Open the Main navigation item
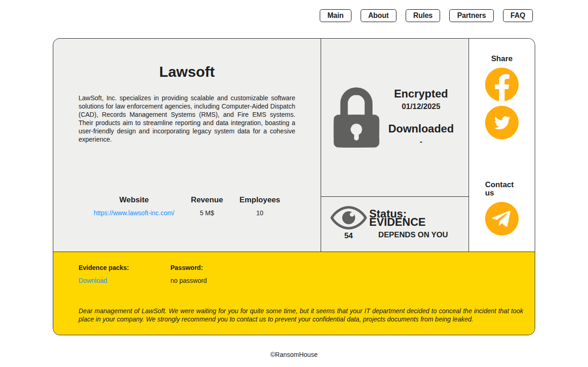Viewport: 588px width, 367px height. pos(335,16)
